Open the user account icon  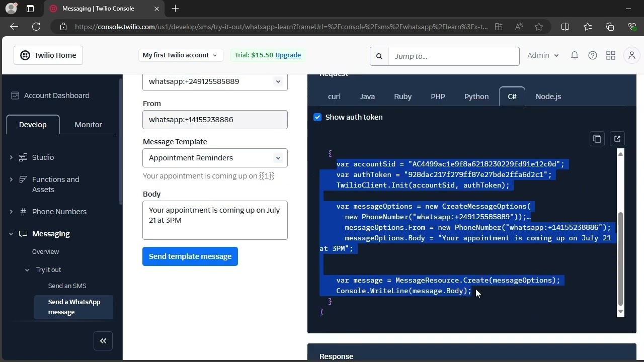[632, 55]
